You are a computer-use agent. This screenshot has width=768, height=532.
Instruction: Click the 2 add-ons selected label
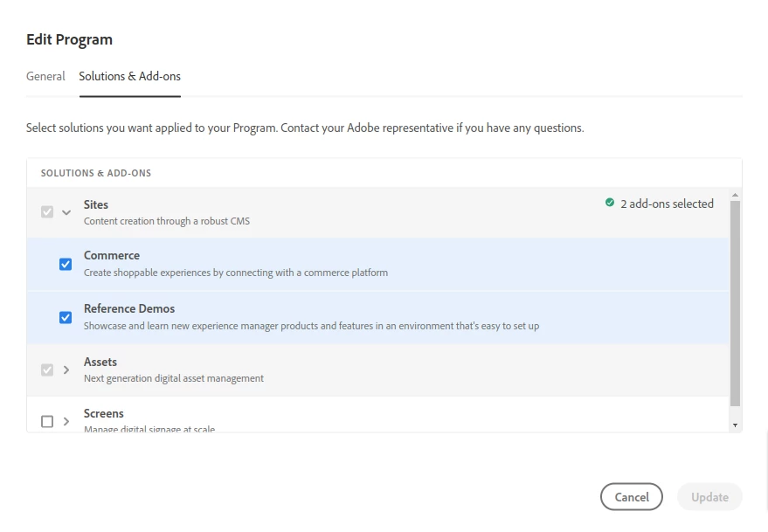(667, 204)
